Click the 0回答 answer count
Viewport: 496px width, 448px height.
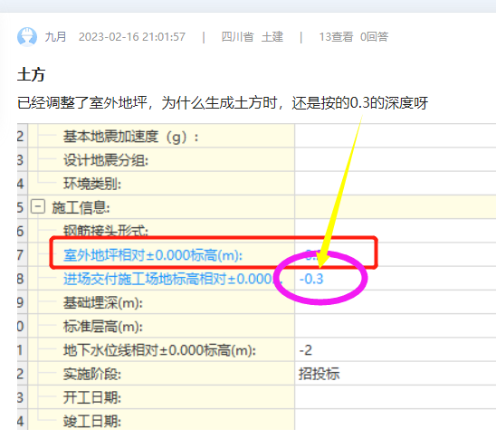pyautogui.click(x=374, y=37)
